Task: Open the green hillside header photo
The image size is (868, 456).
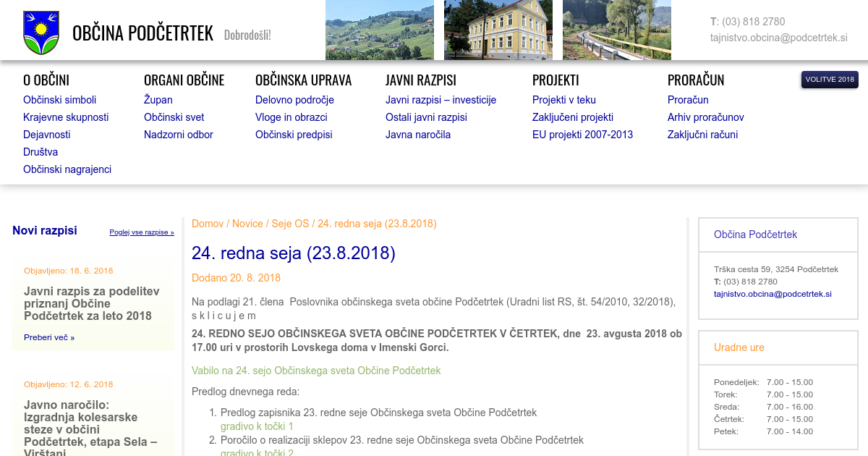Action: pyautogui.click(x=379, y=30)
